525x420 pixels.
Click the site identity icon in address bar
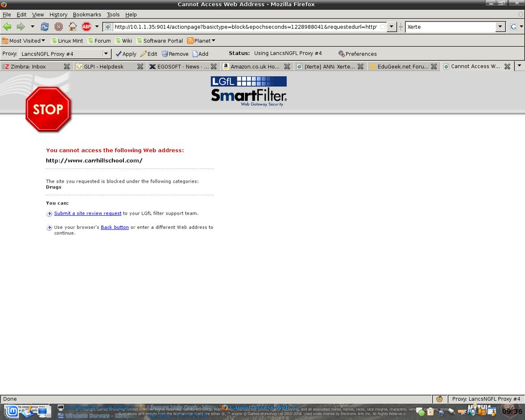click(x=108, y=27)
